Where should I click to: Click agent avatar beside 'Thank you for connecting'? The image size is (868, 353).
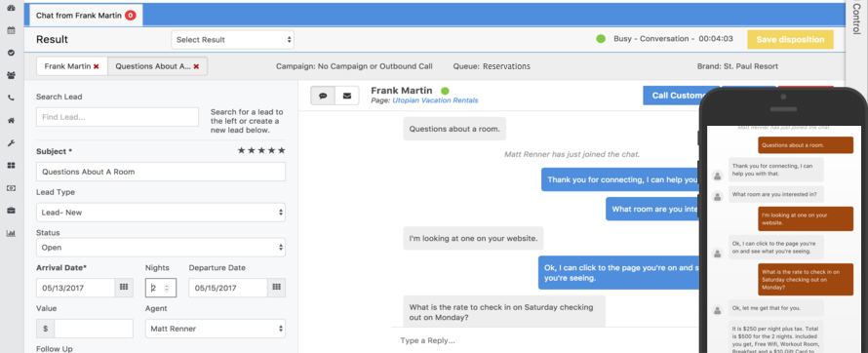click(718, 176)
